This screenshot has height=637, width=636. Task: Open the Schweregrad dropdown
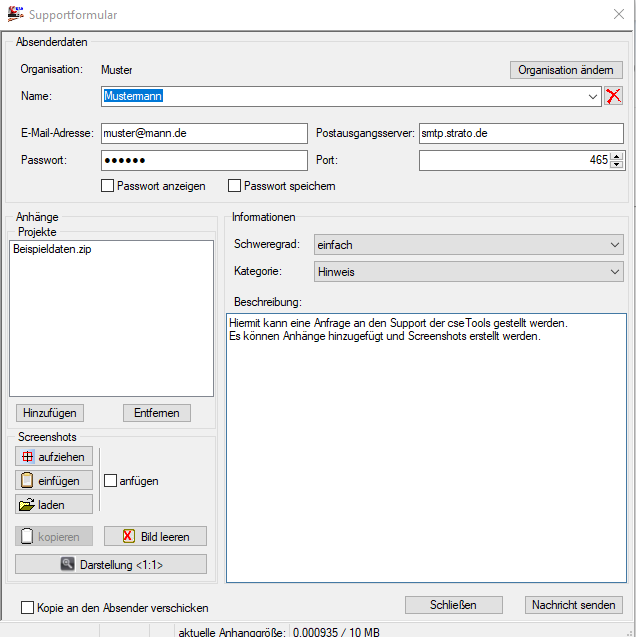click(615, 245)
